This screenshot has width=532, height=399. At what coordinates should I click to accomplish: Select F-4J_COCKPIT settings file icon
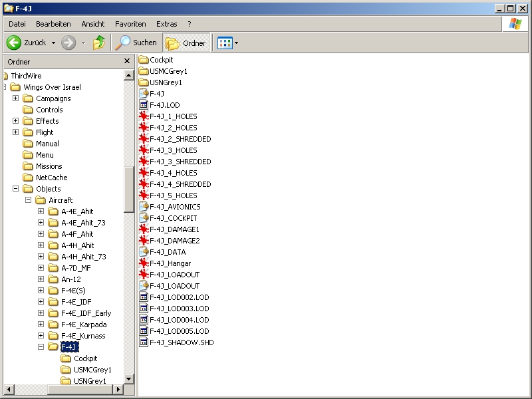[144, 218]
